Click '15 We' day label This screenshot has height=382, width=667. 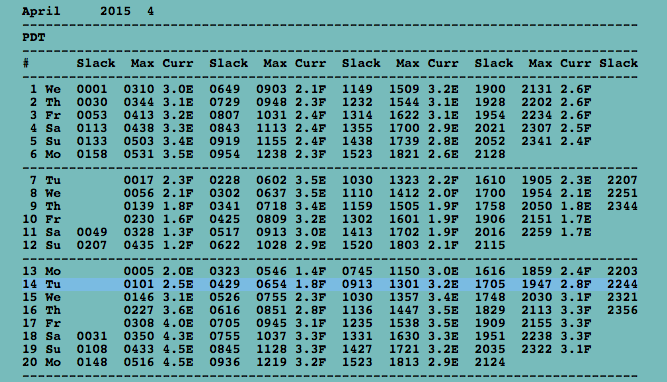point(41,297)
